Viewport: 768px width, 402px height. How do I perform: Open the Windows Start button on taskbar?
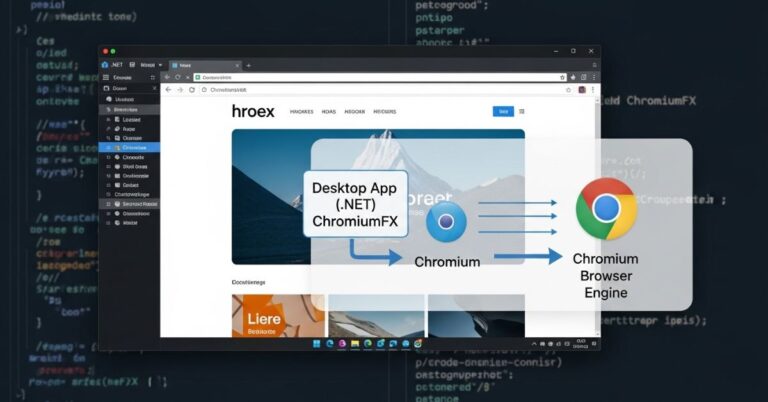pyautogui.click(x=316, y=344)
